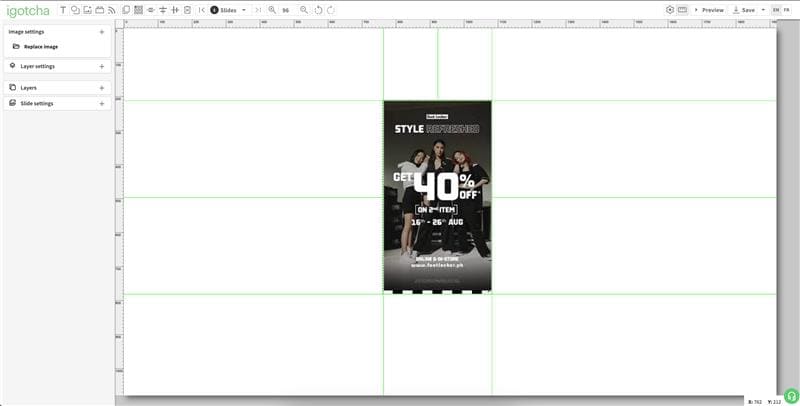Image resolution: width=800 pixels, height=406 pixels.
Task: Open the dropdown arrow next to Save
Action: 763,10
